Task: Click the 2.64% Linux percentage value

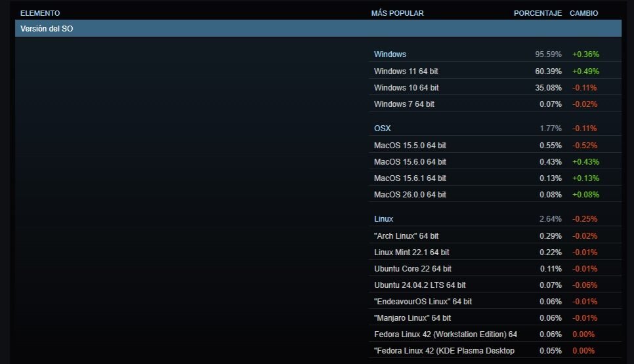Action: pos(551,219)
